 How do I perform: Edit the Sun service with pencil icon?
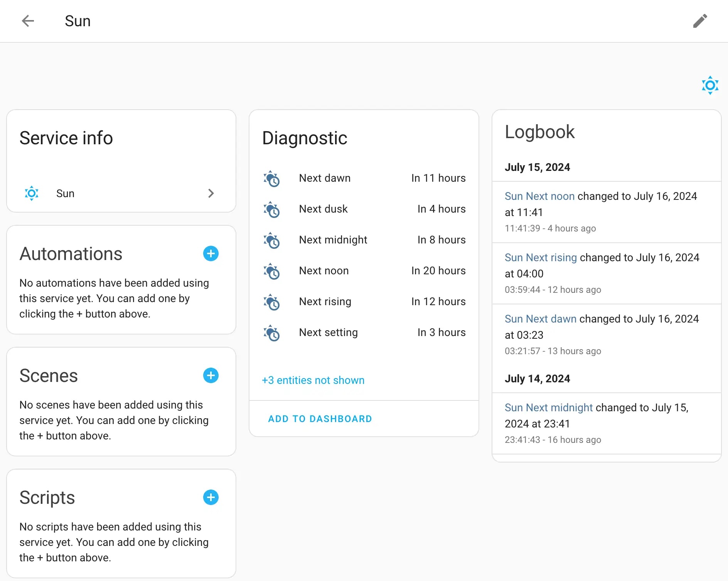(x=700, y=21)
